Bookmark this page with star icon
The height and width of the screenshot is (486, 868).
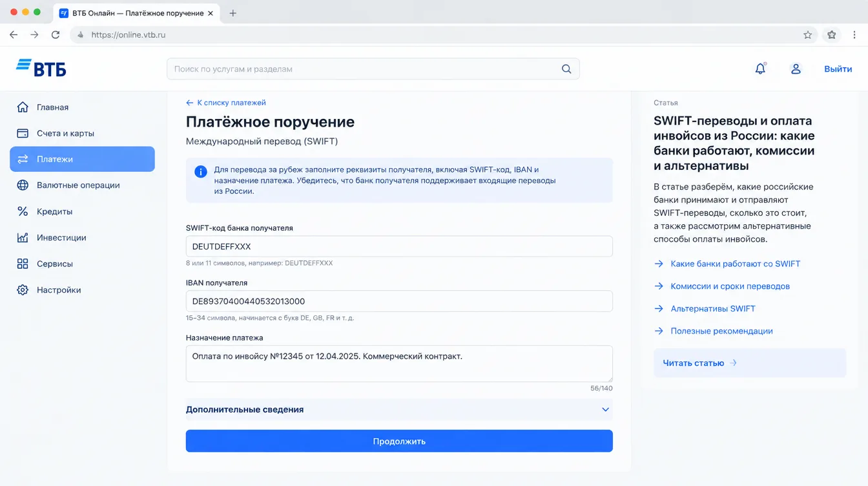pos(807,35)
